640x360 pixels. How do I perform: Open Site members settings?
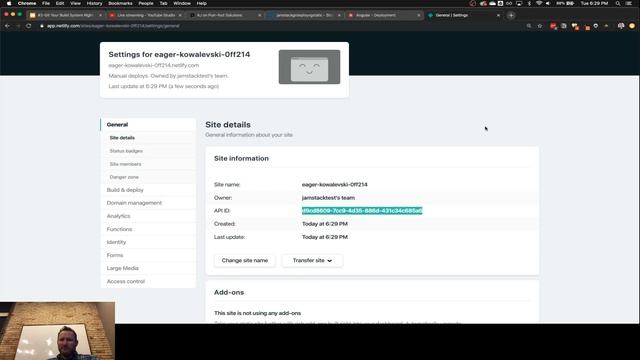tap(125, 164)
